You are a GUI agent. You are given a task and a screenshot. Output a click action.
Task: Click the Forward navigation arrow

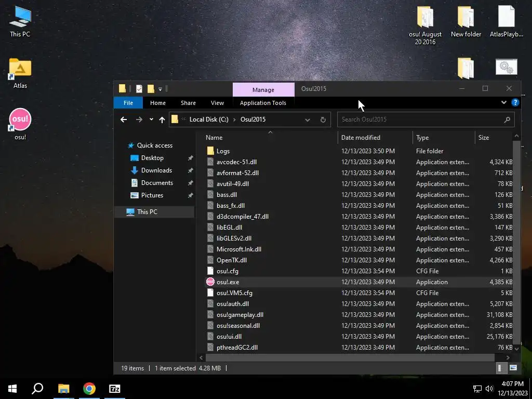139,119
